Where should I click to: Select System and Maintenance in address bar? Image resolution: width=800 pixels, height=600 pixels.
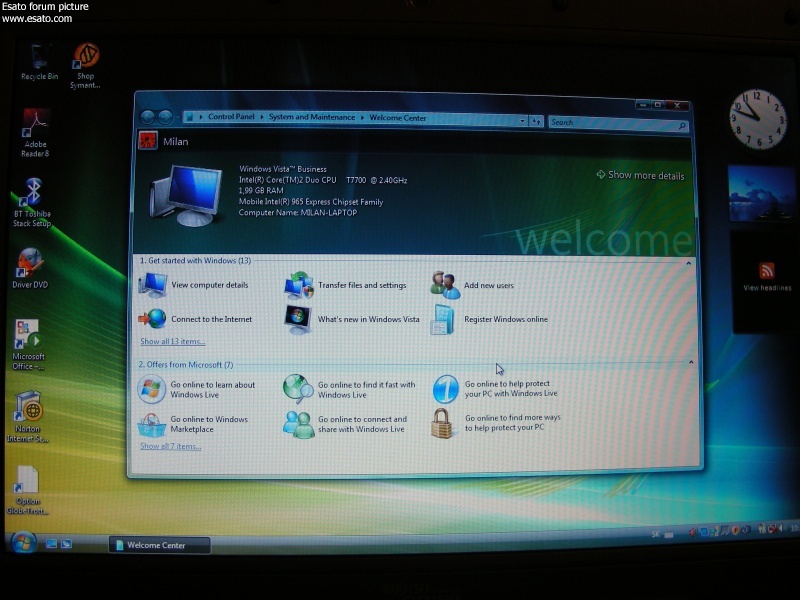coord(311,118)
